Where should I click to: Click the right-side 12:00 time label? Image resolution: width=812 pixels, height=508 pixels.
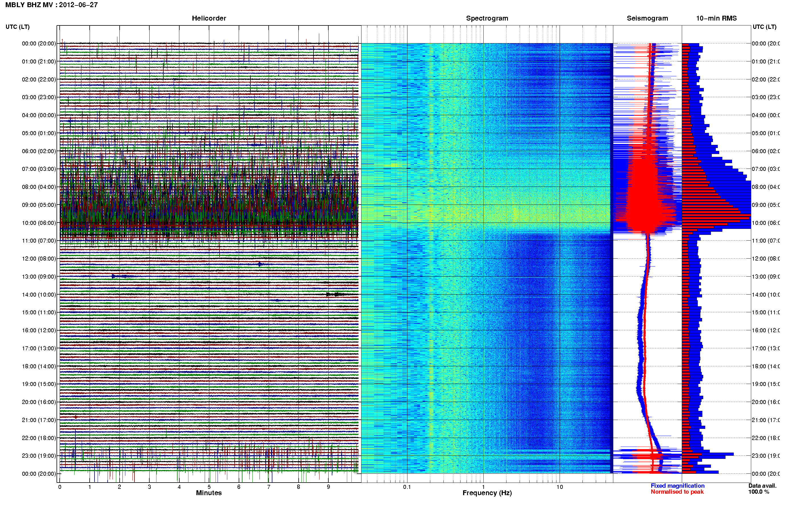(x=765, y=259)
